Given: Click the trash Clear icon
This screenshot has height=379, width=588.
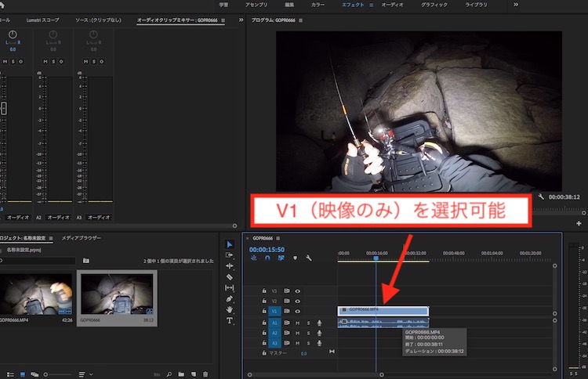Looking at the screenshot, I should click(x=205, y=374).
